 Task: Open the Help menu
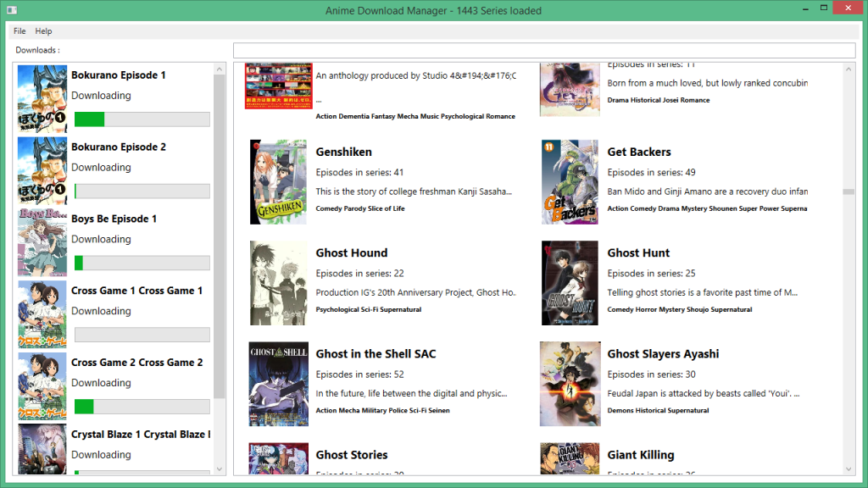click(43, 31)
